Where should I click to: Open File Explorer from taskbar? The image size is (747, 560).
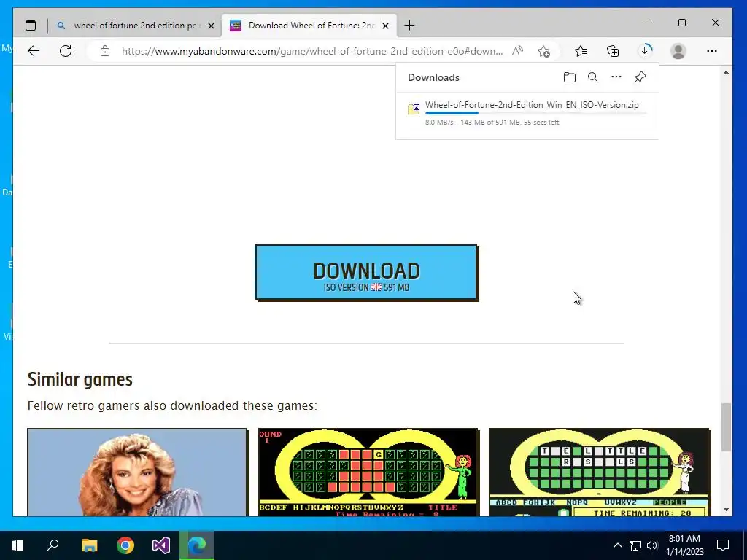[x=89, y=545]
